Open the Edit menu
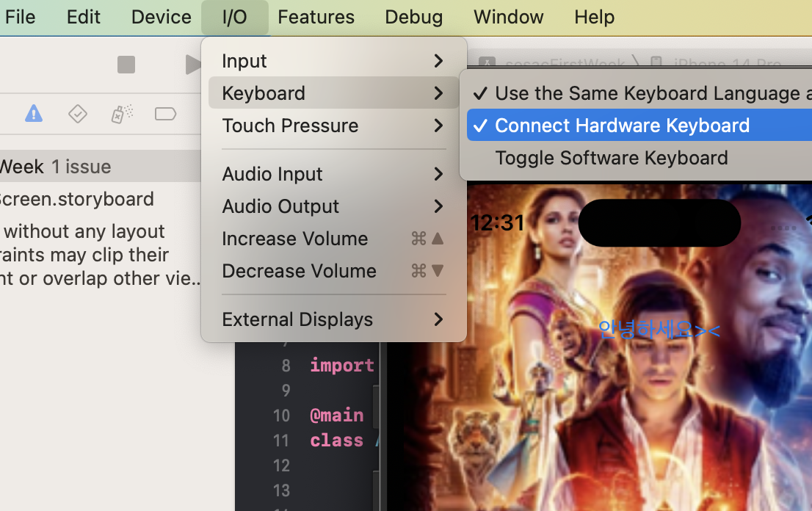The image size is (812, 511). click(x=83, y=17)
